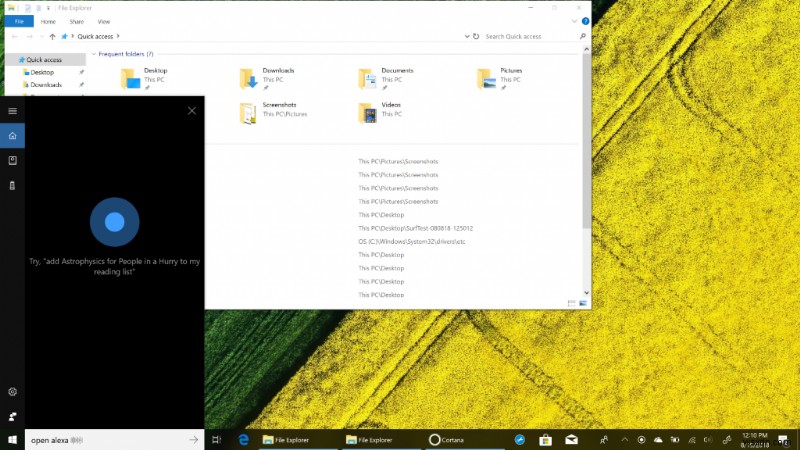Collapse the Frequent folders group
Viewport: 800px width, 450px height.
94,54
